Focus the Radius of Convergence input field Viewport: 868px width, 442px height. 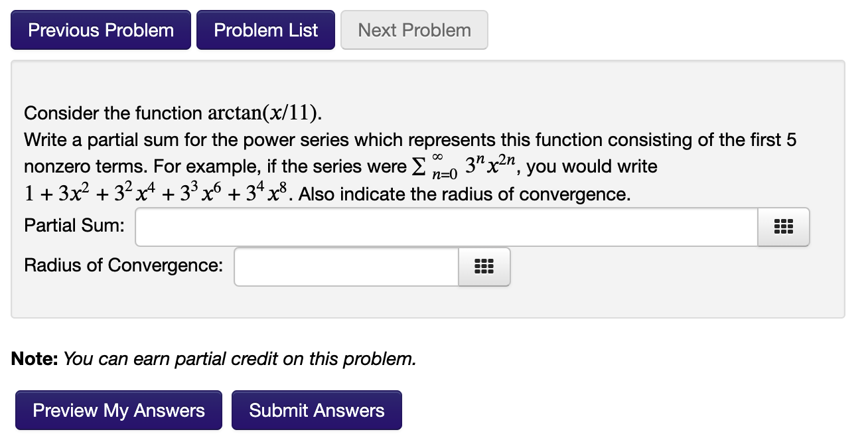click(345, 266)
